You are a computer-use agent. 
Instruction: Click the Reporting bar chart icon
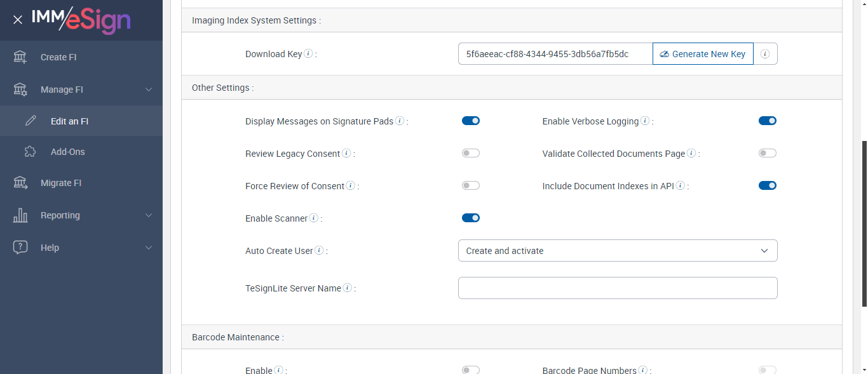point(20,215)
